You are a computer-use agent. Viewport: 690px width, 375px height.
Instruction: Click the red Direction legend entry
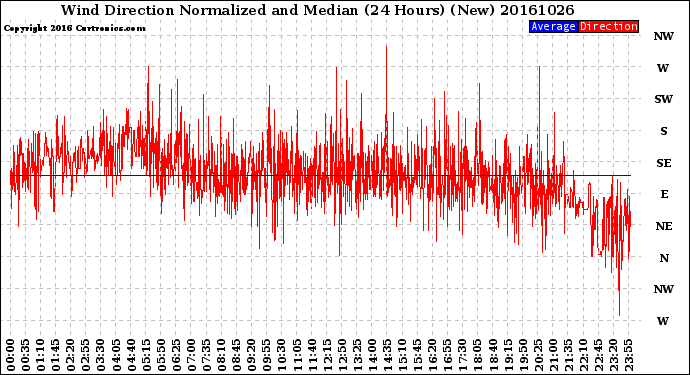tap(609, 26)
